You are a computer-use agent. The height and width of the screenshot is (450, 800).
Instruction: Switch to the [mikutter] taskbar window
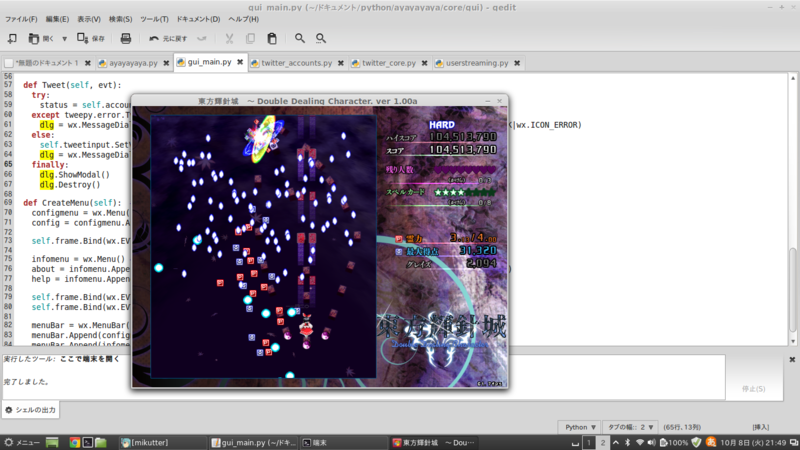pos(162,442)
